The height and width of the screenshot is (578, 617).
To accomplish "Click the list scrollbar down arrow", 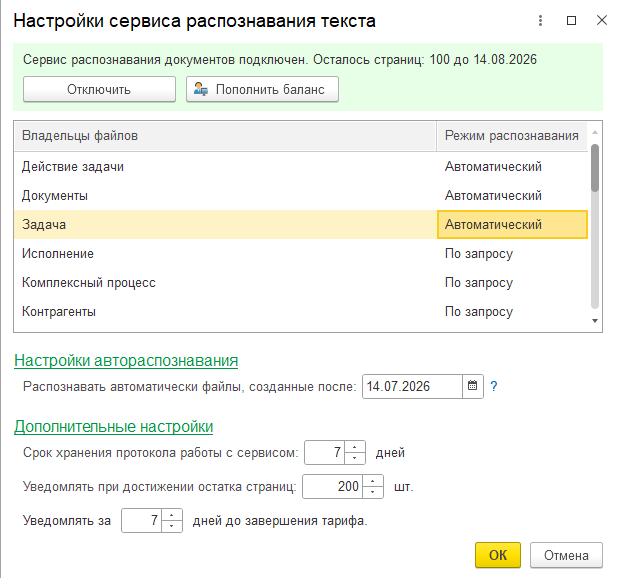I will tap(595, 321).
